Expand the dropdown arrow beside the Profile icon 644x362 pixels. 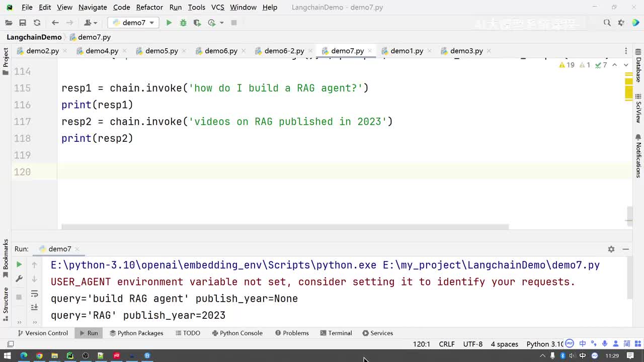point(221,23)
